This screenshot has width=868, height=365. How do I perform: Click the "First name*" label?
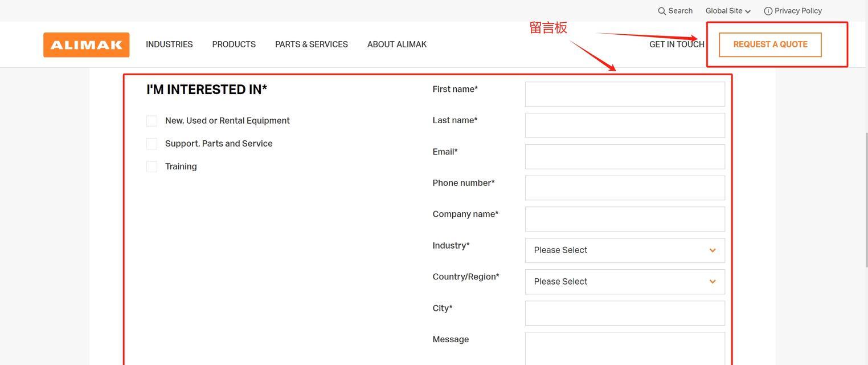click(455, 89)
